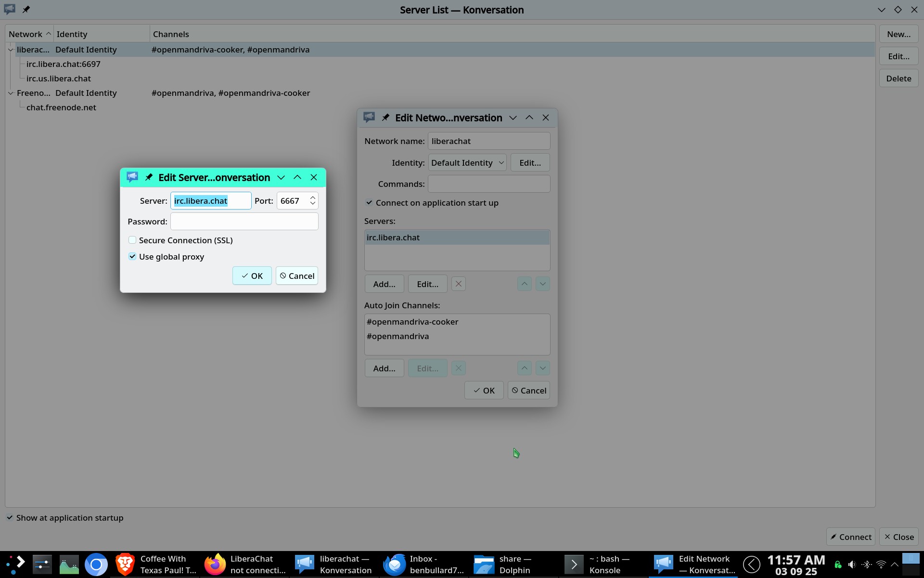Open Firefox LiberaChat window from taskbar
The height and width of the screenshot is (578, 924).
click(245, 565)
